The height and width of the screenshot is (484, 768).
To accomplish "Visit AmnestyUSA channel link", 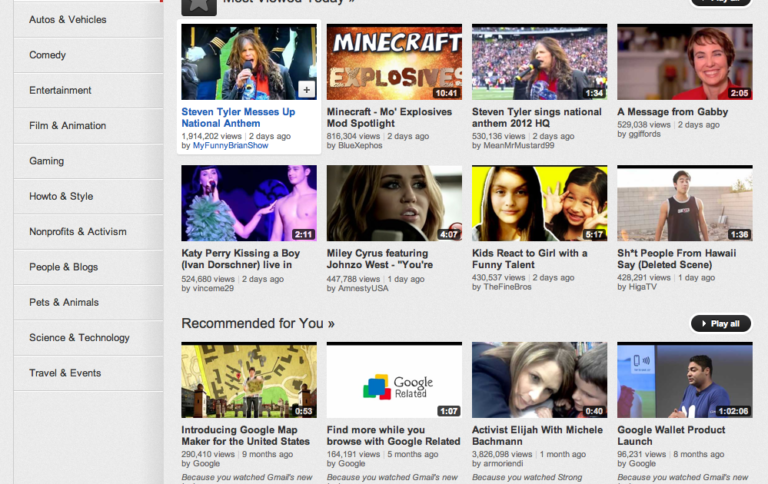I will pos(363,289).
